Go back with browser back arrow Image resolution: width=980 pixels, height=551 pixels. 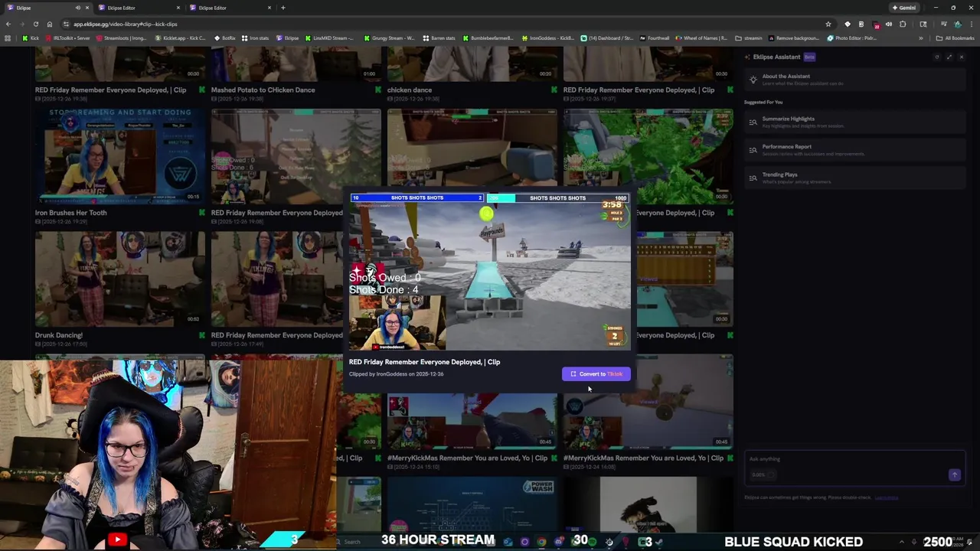coord(8,24)
